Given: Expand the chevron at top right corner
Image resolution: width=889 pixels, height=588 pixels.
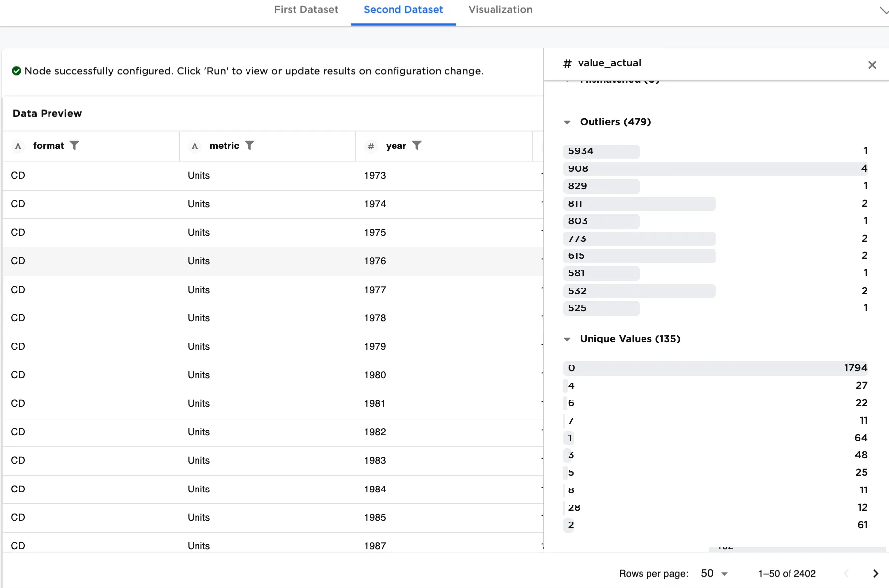Looking at the screenshot, I should pyautogui.click(x=883, y=10).
